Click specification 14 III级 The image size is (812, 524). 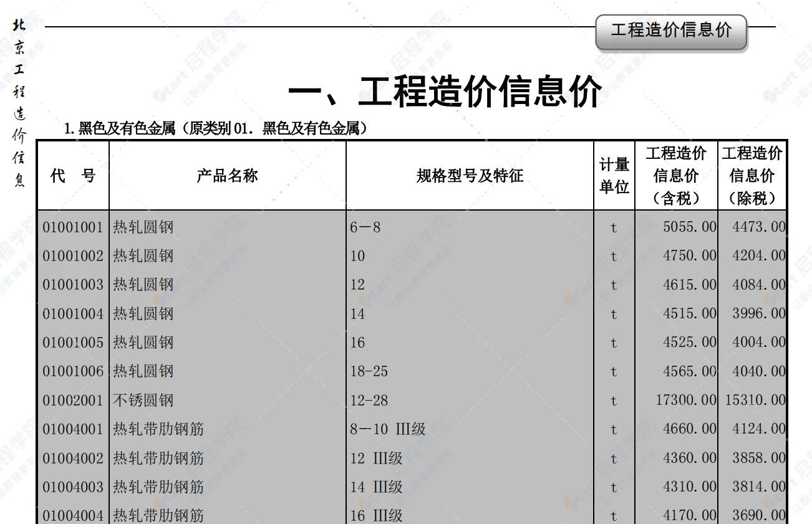click(x=376, y=487)
